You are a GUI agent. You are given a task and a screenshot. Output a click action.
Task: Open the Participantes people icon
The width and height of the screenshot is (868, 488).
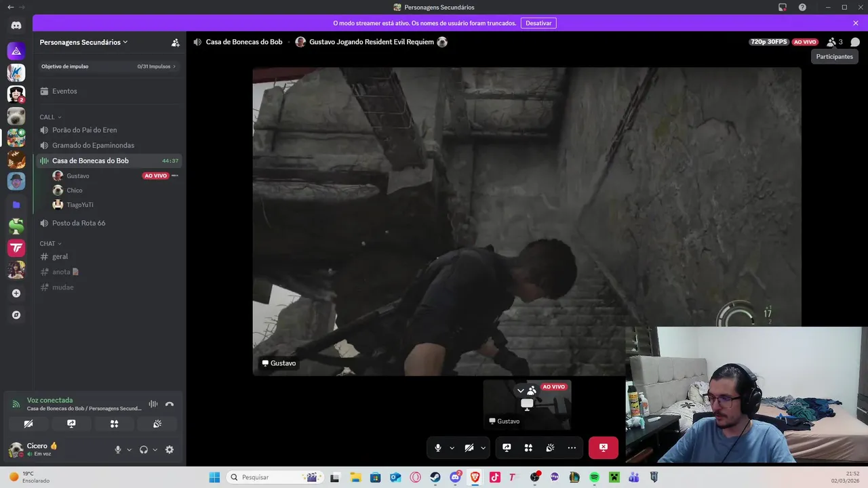831,42
